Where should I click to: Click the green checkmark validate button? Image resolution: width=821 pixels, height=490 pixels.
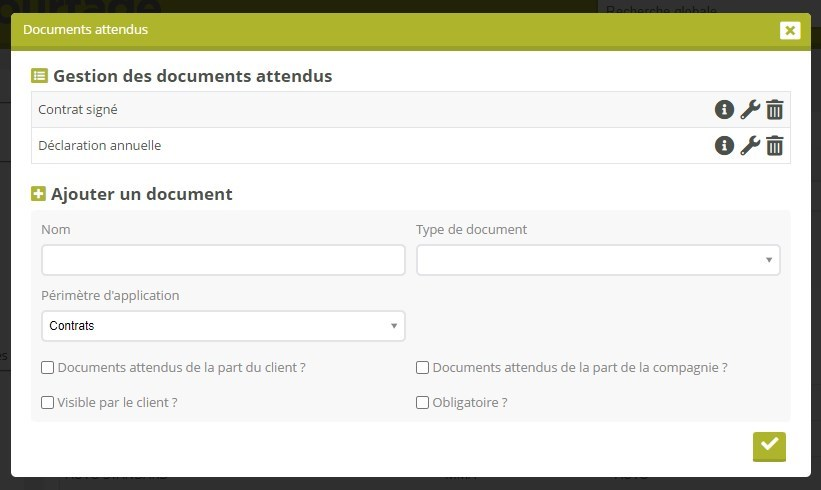tap(769, 446)
